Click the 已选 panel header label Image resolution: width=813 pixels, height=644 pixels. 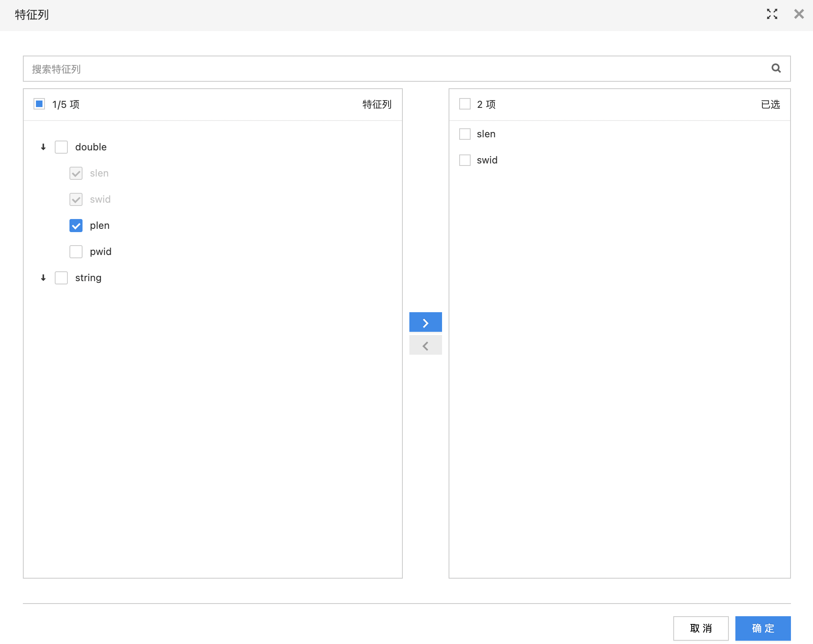click(770, 105)
